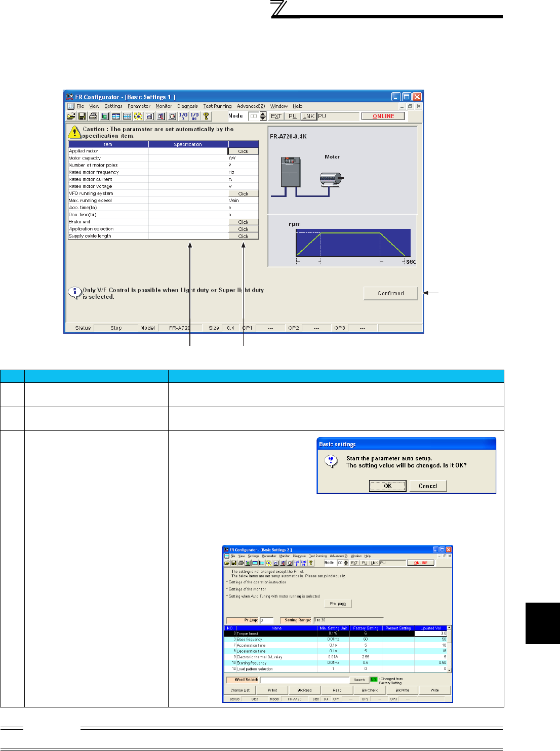This screenshot has height=751, width=560.
Task: Click I/O M icon in Basic Settings 1
Action: 194,116
